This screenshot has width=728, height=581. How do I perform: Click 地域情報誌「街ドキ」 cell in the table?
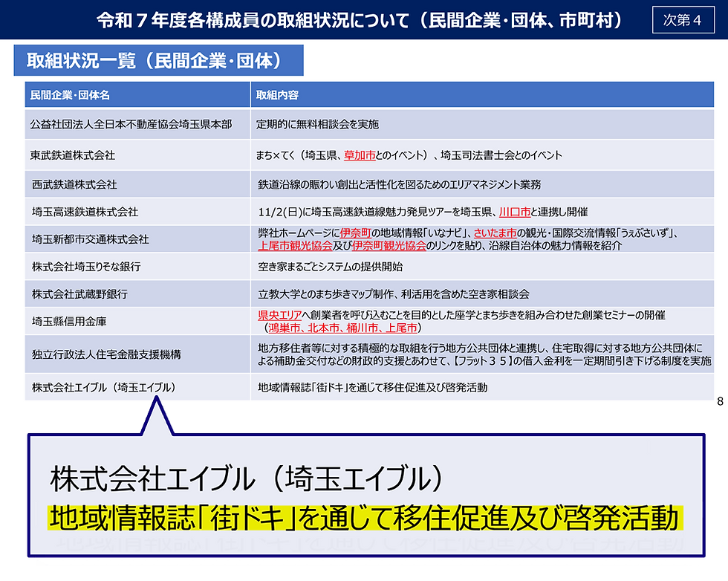coord(482,388)
